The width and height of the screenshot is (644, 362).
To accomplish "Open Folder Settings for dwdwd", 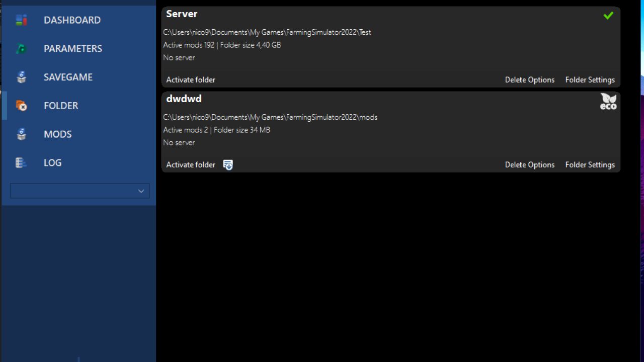I will pyautogui.click(x=590, y=165).
